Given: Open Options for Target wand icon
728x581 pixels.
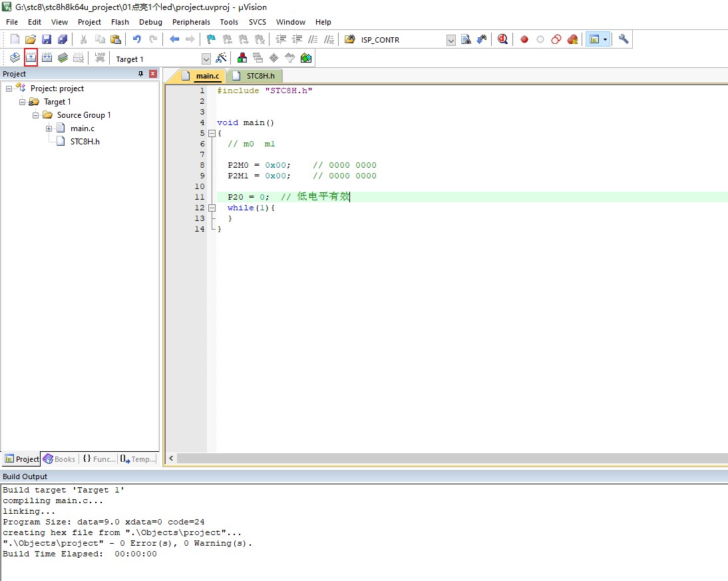Looking at the screenshot, I should 221,58.
